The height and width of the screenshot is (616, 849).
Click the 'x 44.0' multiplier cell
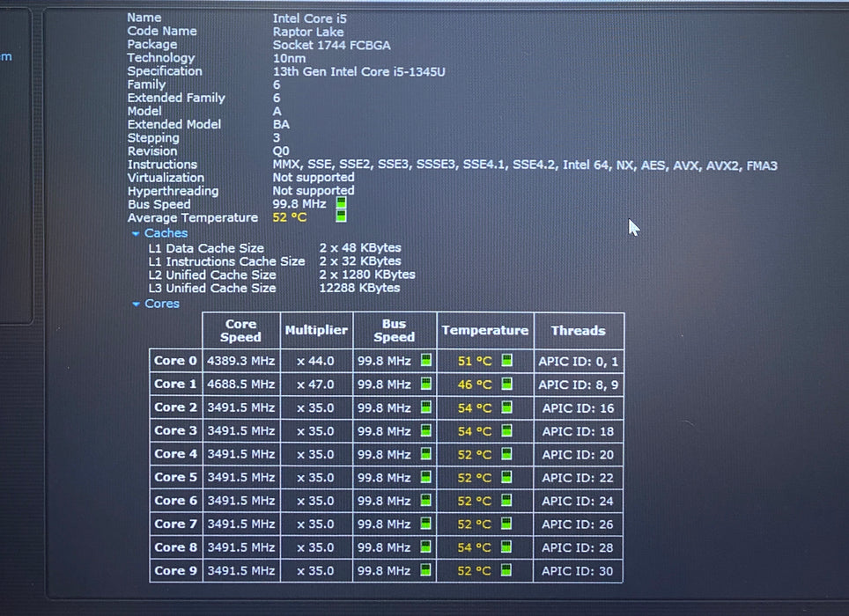click(x=315, y=361)
